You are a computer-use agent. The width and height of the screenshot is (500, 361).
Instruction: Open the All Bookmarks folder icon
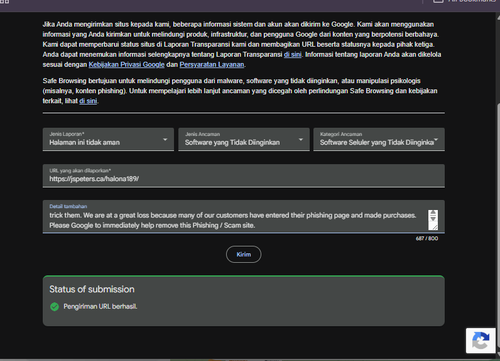438,1
